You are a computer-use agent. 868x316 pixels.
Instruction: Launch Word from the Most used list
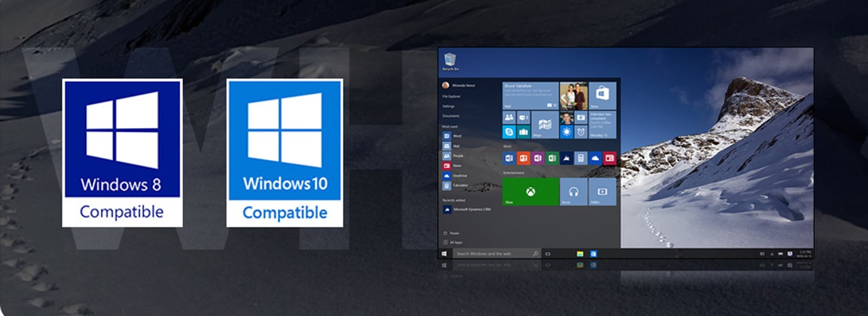point(451,136)
